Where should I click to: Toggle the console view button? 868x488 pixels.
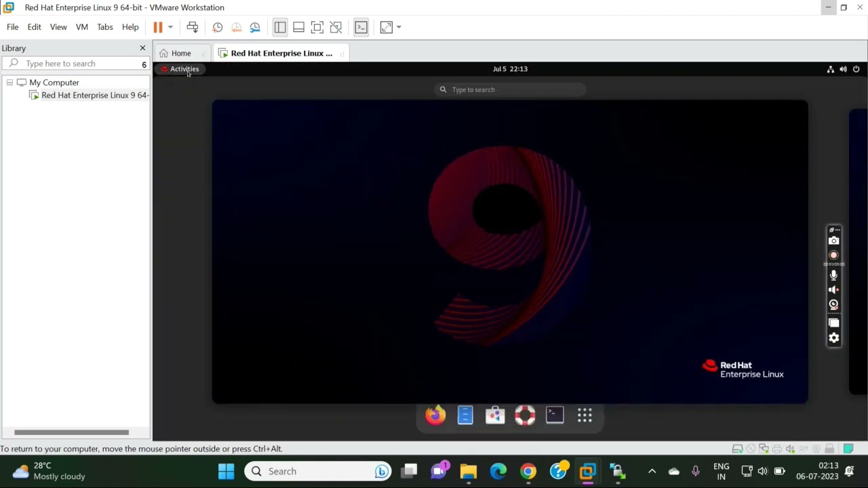tap(361, 27)
